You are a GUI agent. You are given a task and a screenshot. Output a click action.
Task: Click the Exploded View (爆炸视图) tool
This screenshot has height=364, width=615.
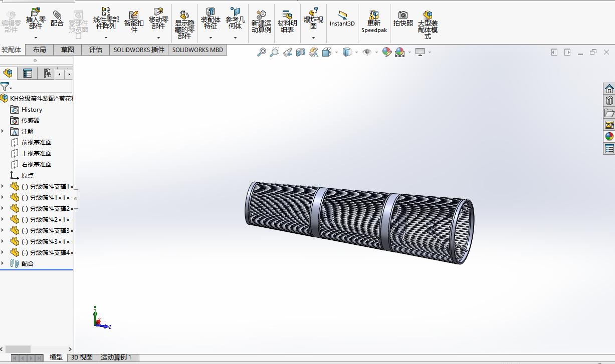[313, 19]
